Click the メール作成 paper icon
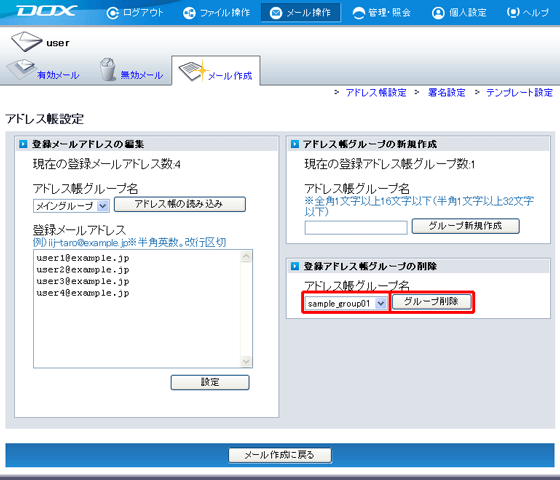Screen dimensions: 560x480 tap(193, 71)
